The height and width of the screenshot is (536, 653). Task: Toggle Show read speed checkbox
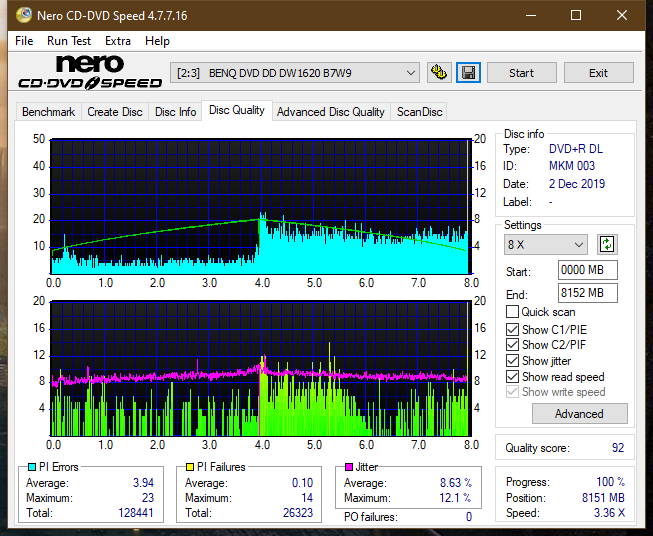coord(512,376)
